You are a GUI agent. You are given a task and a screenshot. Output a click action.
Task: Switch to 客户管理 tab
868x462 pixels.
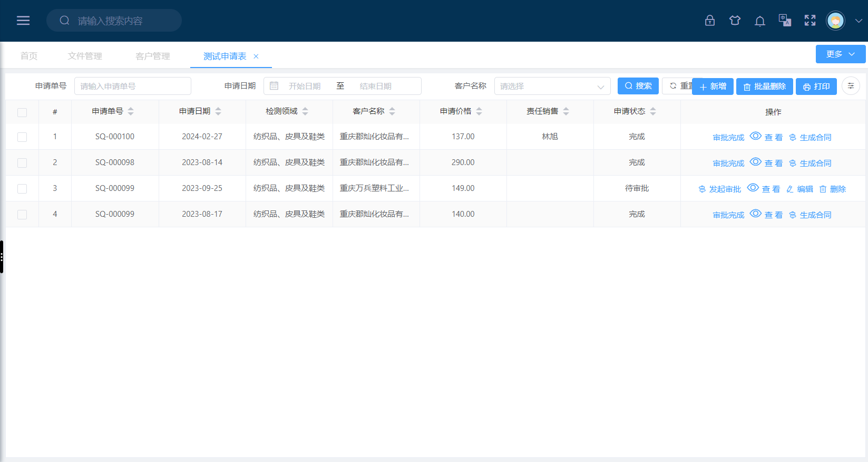[153, 56]
